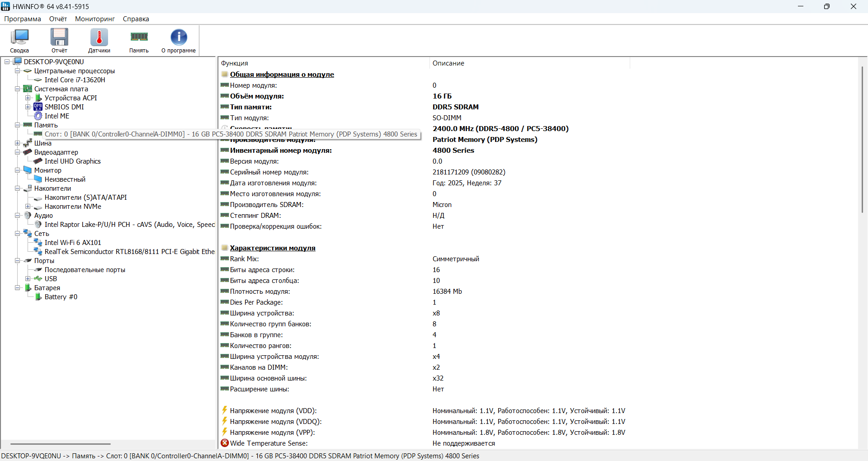
Task: Click the motherboard icon beside Системная плата
Action: (28, 89)
